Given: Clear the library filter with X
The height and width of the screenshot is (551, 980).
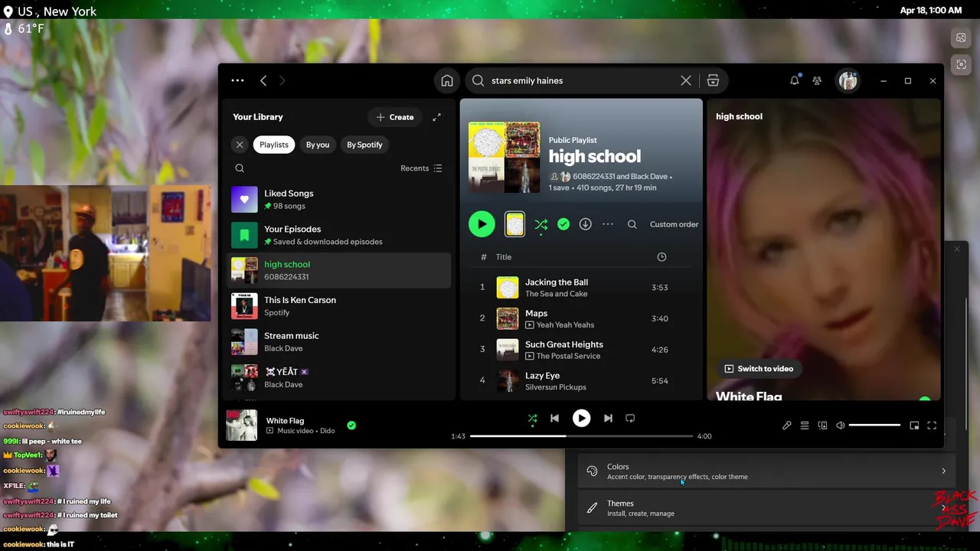Looking at the screenshot, I should coord(240,145).
